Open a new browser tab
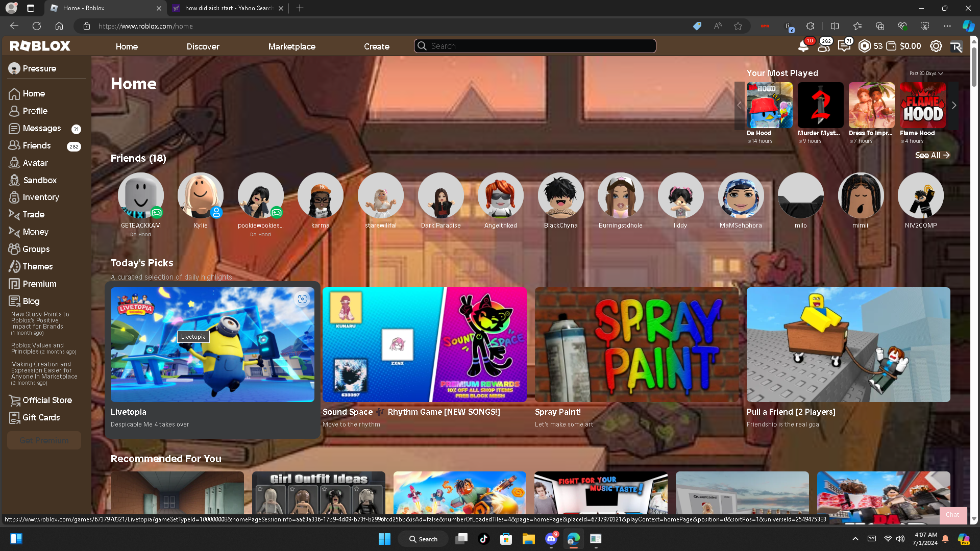 click(x=300, y=8)
